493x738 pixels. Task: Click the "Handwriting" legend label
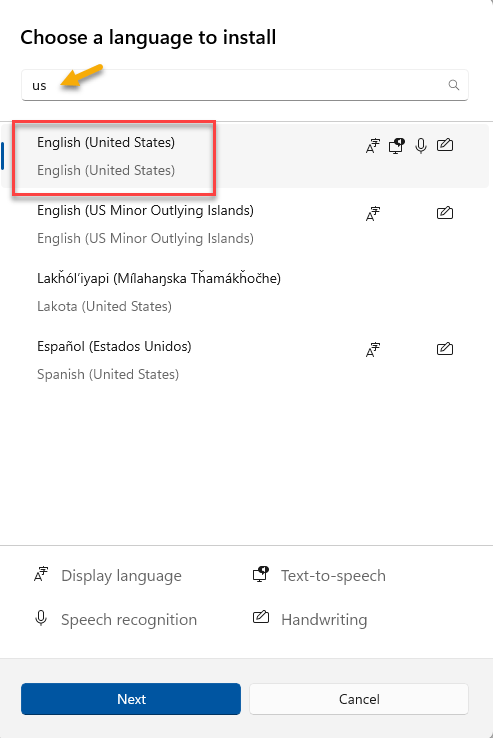point(324,619)
